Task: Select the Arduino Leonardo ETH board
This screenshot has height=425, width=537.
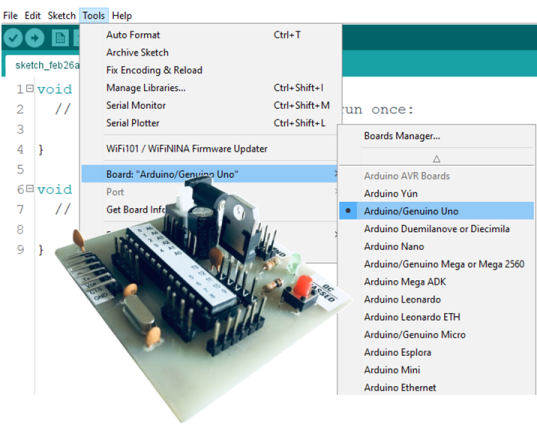Action: [x=436, y=317]
